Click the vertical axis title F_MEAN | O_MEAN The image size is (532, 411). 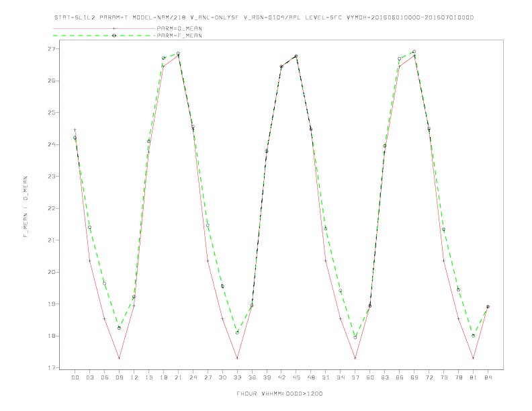(26, 207)
